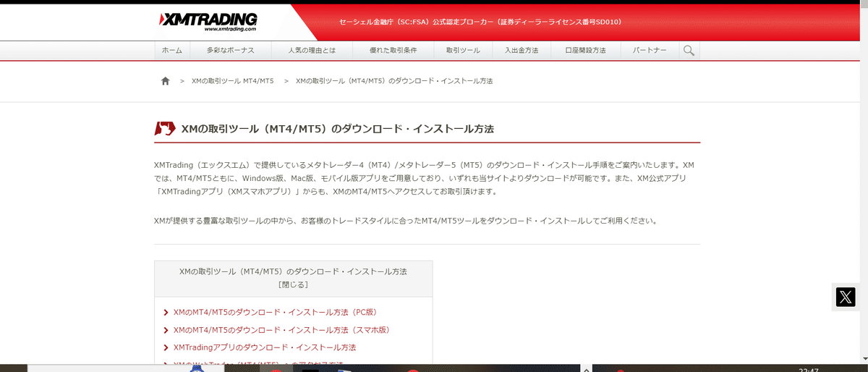The height and width of the screenshot is (372, 868).
Task: Open the X (Twitter) share icon
Action: 845,296
